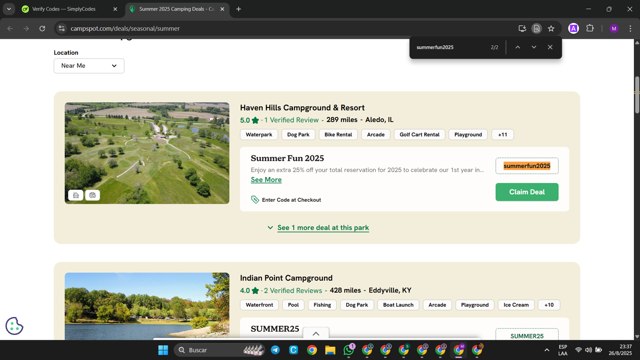This screenshot has width=640, height=360.
Task: Open Haven Hills Campground & Resort title
Action: click(x=302, y=108)
